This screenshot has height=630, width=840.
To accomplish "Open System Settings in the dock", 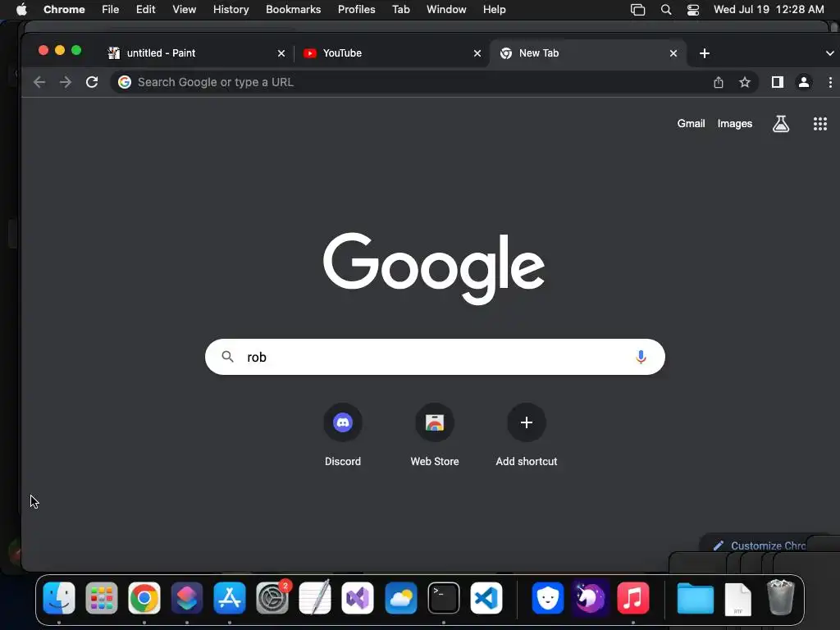I will [x=272, y=598].
